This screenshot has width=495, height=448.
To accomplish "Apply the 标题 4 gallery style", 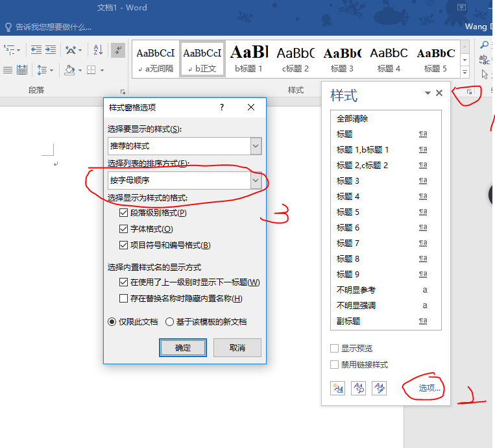I will (x=389, y=59).
